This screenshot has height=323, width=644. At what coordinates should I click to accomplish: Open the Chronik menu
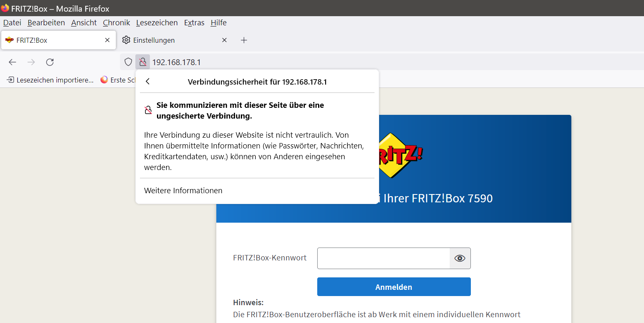(x=117, y=23)
